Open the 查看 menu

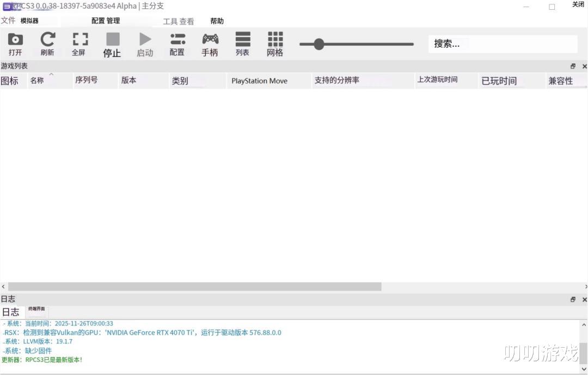click(187, 21)
